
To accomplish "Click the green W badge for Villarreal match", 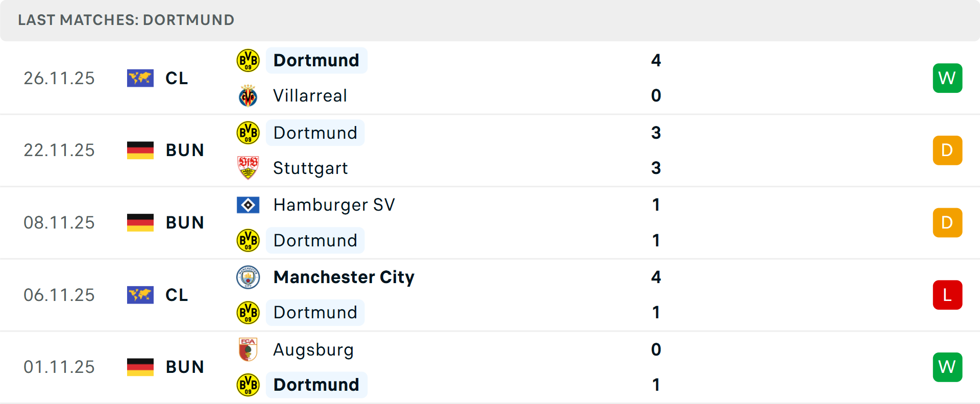I will pos(947,78).
